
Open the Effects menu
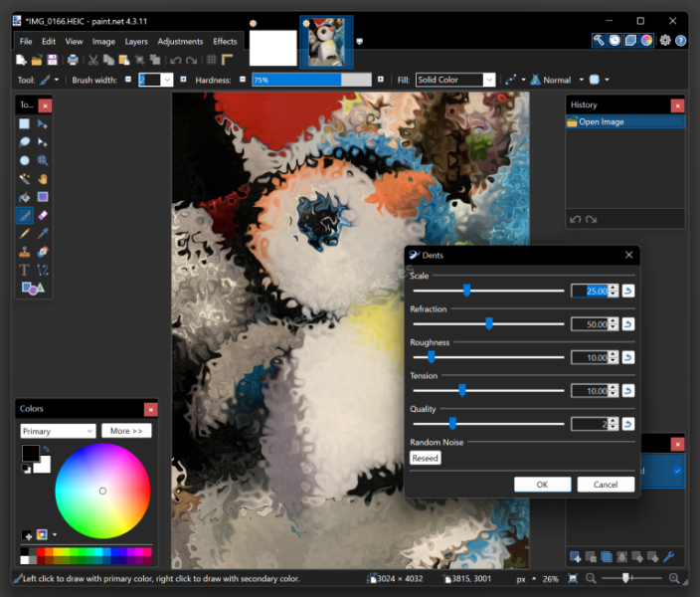pyautogui.click(x=225, y=42)
